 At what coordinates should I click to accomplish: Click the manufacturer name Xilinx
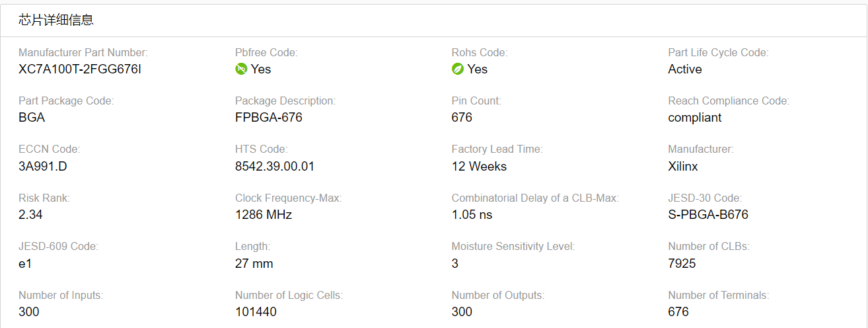click(x=683, y=167)
